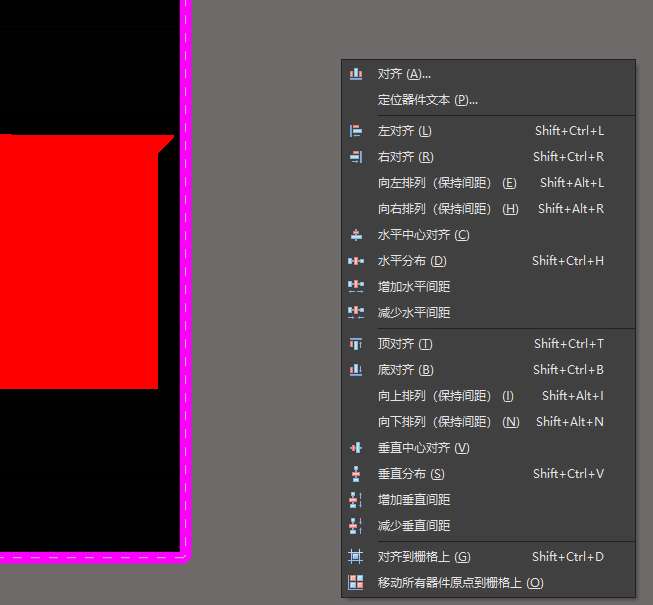Select 对齐到栅格上 (G) entry
This screenshot has height=605, width=653.
[x=488, y=557]
